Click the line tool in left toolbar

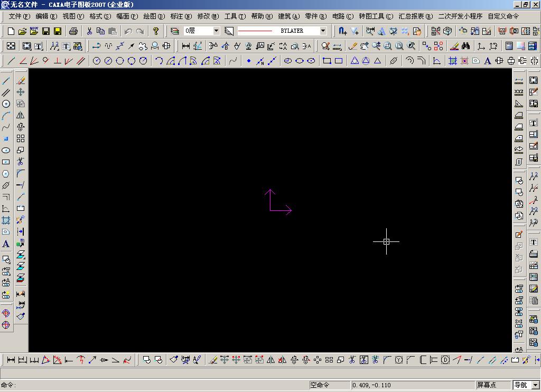tap(6, 81)
